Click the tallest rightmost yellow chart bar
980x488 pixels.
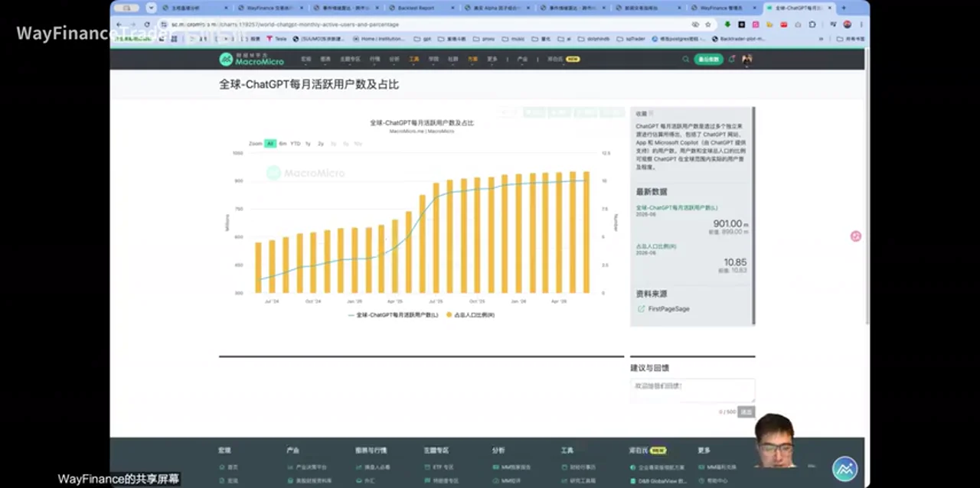click(586, 233)
